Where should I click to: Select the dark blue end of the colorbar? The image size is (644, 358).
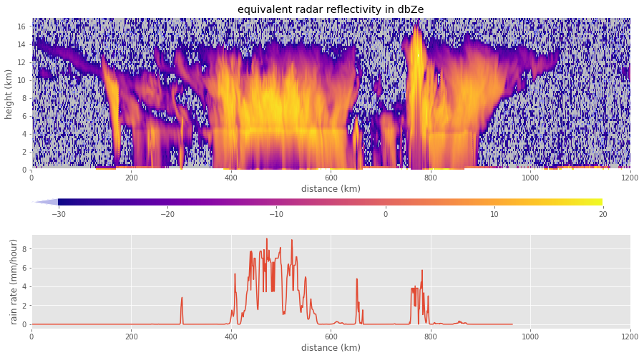tap(63, 202)
